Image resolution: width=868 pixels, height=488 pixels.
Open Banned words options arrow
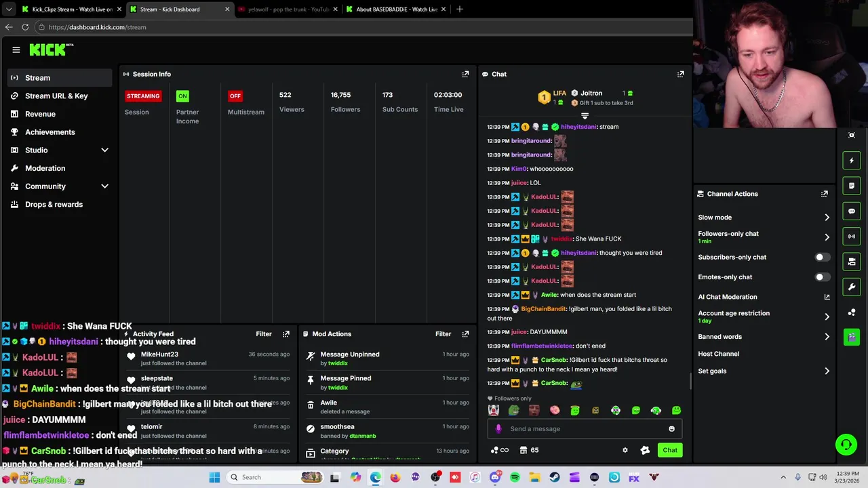[x=827, y=337]
